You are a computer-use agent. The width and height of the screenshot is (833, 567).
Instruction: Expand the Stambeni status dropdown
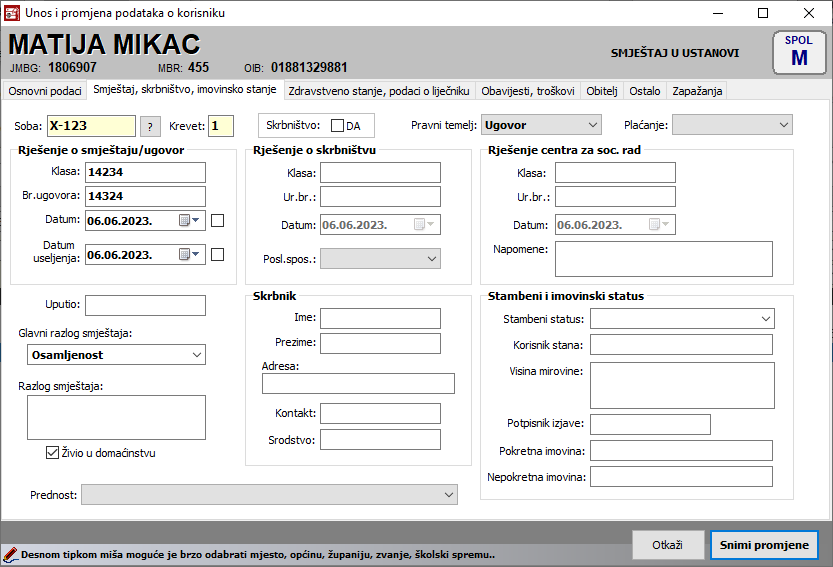click(x=682, y=319)
